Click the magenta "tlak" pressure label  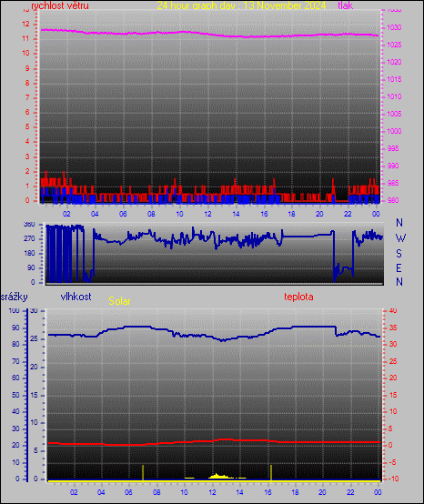(345, 5)
